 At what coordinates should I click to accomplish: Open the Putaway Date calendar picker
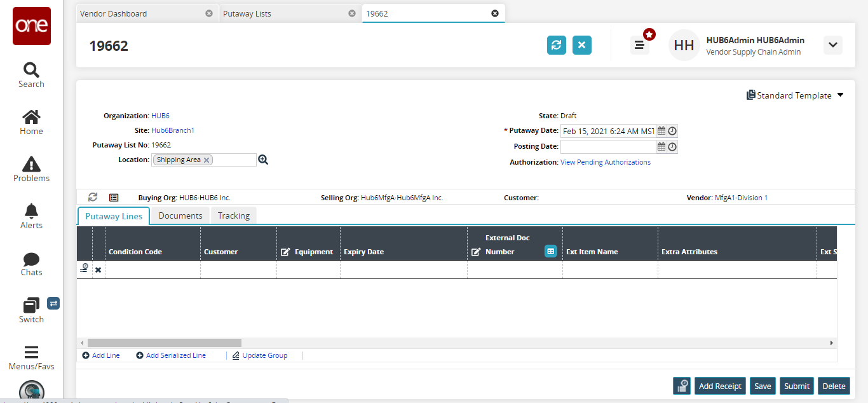coord(661,131)
